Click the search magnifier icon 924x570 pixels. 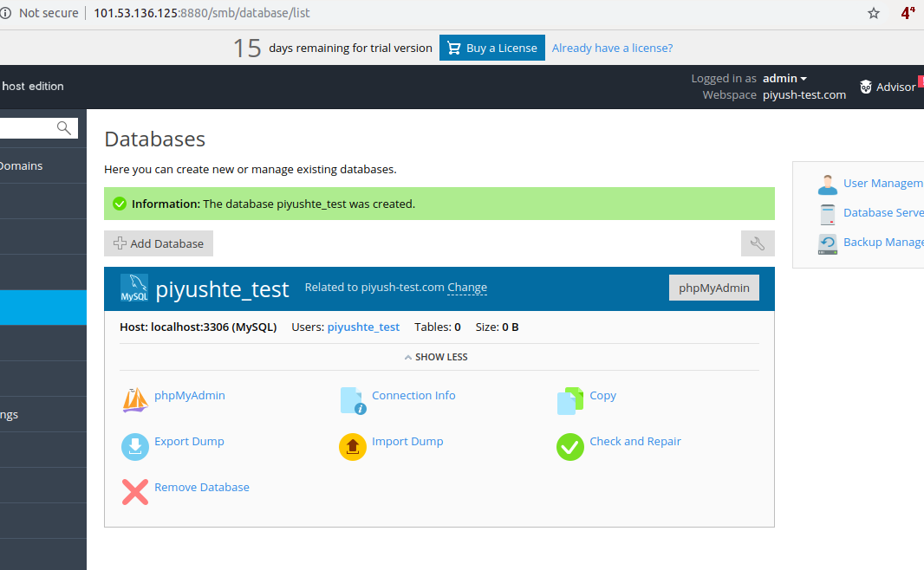pyautogui.click(x=63, y=128)
